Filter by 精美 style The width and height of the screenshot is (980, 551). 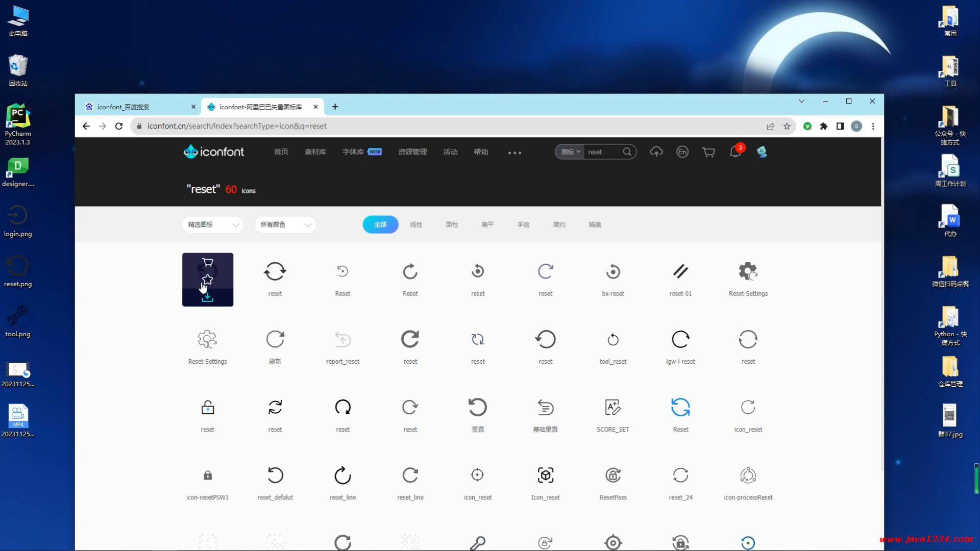pos(595,224)
